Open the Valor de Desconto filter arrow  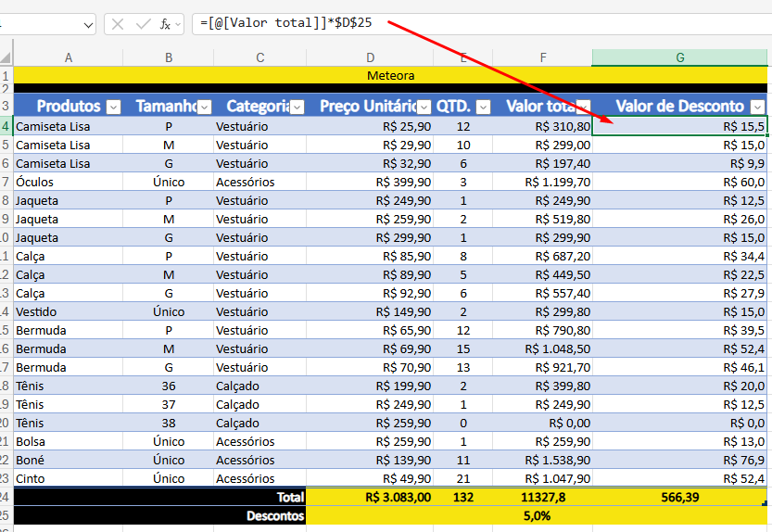coord(758,107)
